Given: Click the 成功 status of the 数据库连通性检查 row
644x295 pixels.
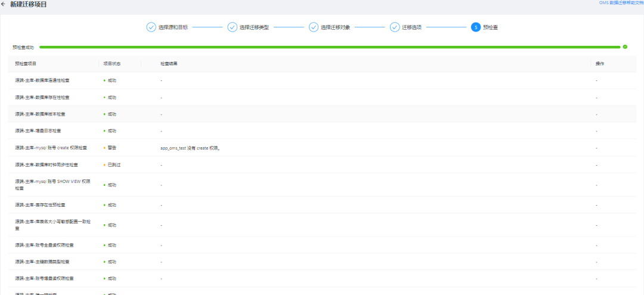Looking at the screenshot, I should coord(110,80).
